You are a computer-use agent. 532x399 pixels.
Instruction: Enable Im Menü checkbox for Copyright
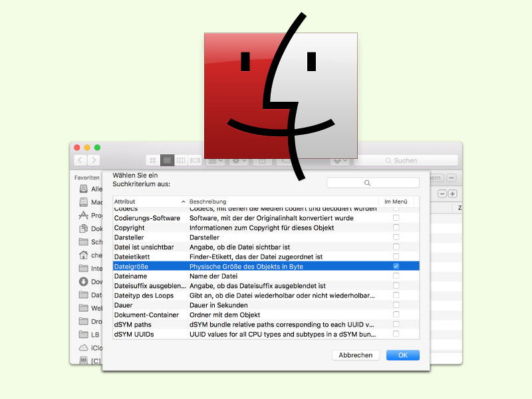tap(396, 227)
